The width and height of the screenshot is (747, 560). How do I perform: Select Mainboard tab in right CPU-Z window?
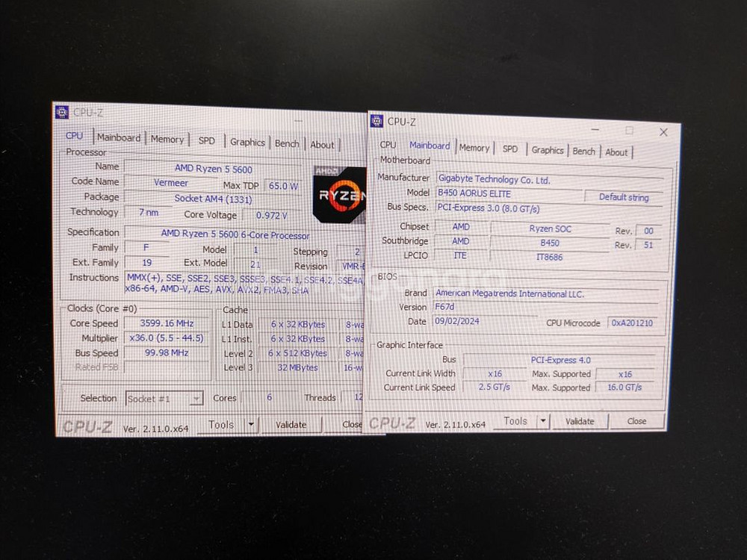tap(430, 146)
